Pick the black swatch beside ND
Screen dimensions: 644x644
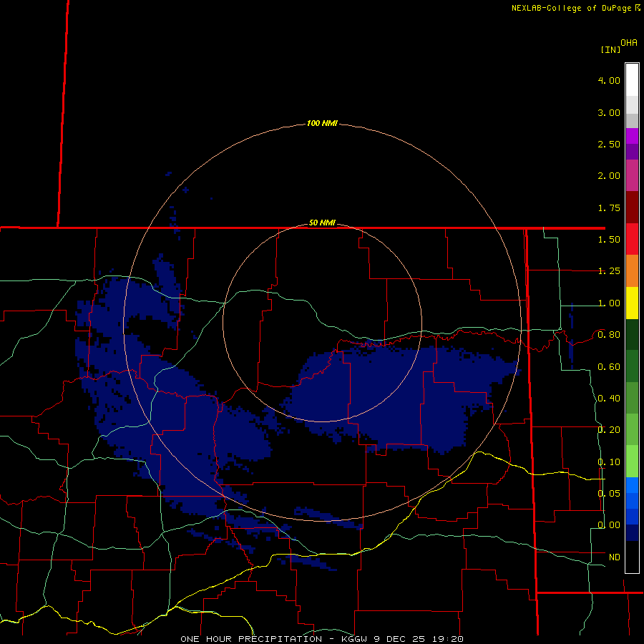(632, 557)
